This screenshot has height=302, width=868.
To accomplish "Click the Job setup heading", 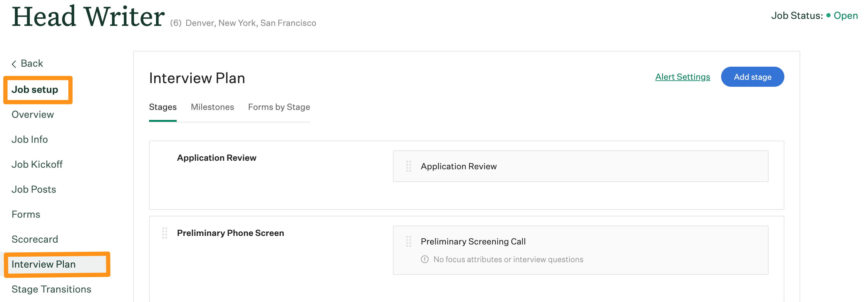I will (35, 90).
